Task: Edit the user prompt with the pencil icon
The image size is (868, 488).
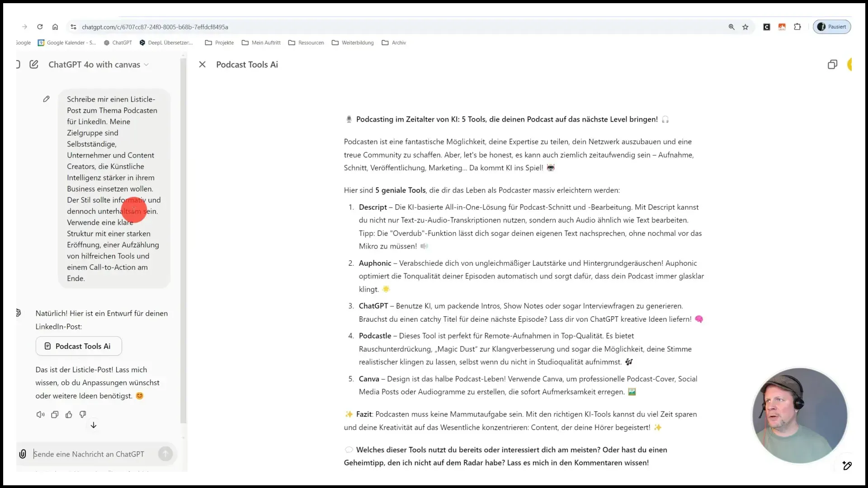Action: pyautogui.click(x=46, y=99)
